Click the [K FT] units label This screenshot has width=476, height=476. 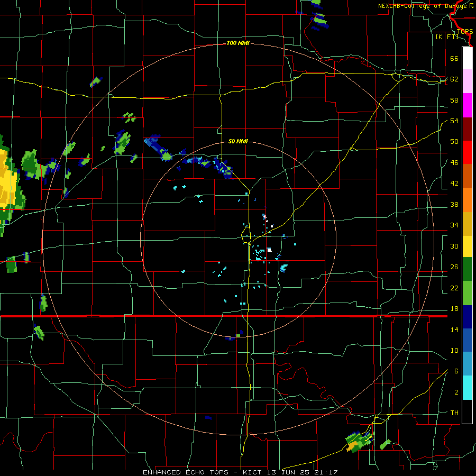[447, 37]
